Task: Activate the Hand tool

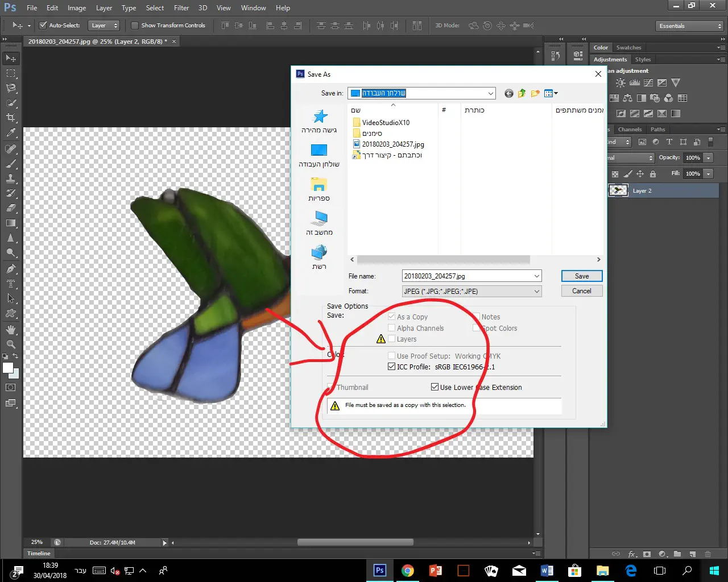Action: click(11, 330)
